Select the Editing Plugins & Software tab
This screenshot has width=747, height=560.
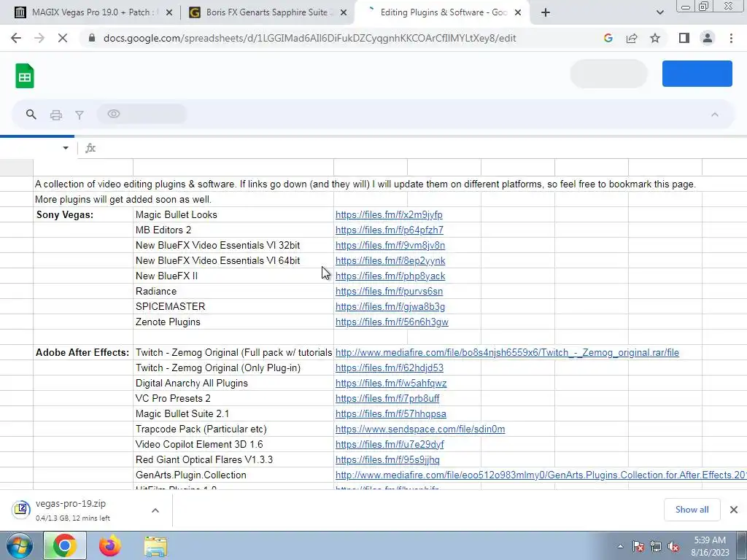point(443,12)
